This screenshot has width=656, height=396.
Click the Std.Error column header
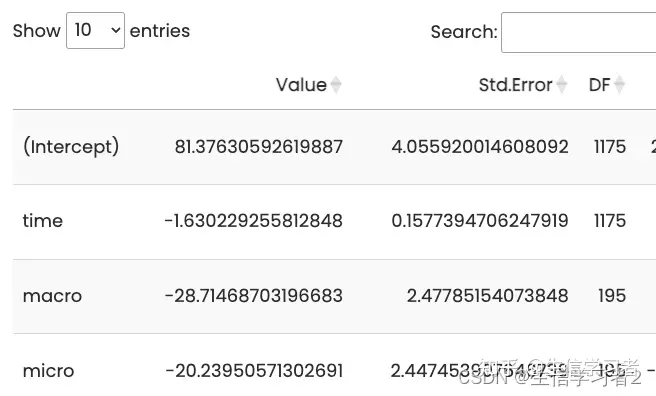(x=515, y=85)
